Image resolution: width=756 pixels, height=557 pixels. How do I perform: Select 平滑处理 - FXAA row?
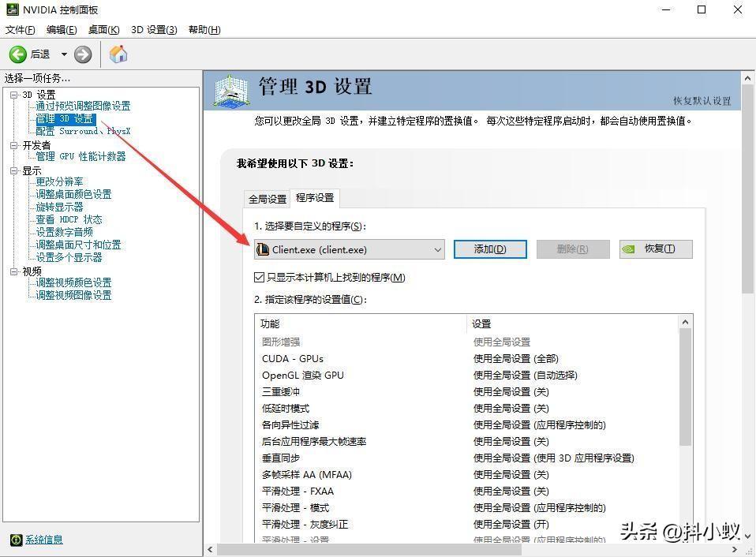coord(466,491)
